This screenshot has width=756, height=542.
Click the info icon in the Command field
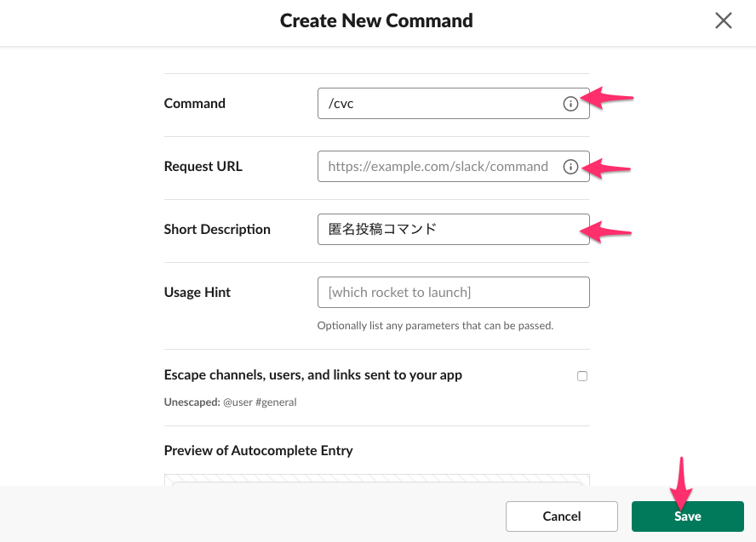(x=570, y=104)
